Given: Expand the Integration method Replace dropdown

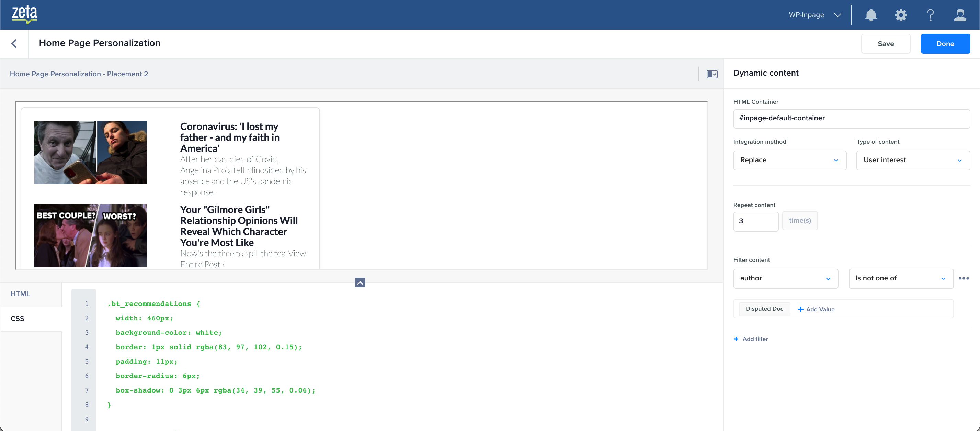Looking at the screenshot, I should pyautogui.click(x=789, y=160).
